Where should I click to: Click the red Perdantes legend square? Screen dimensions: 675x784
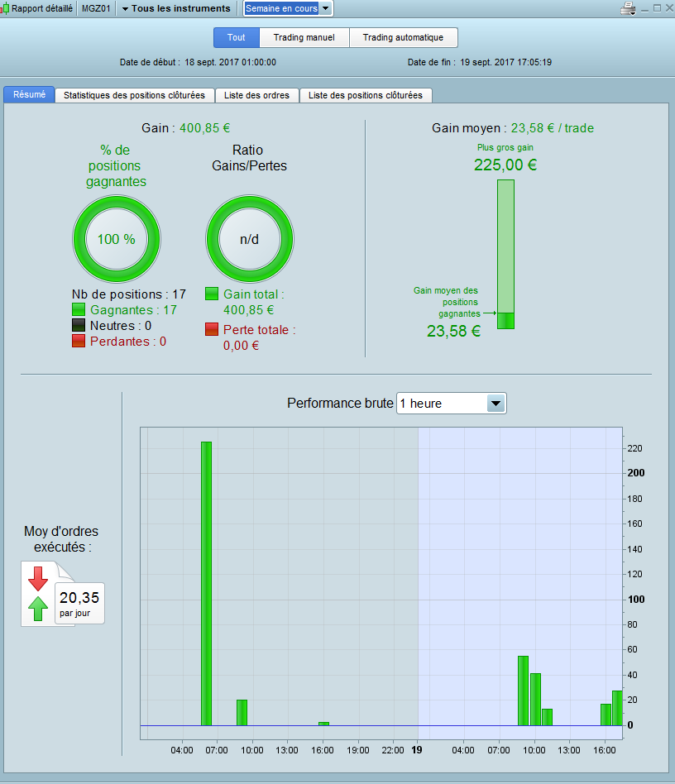(79, 341)
